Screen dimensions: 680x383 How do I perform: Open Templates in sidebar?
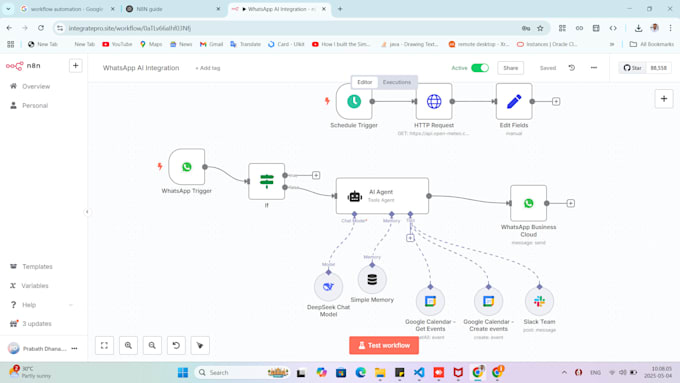(x=37, y=266)
